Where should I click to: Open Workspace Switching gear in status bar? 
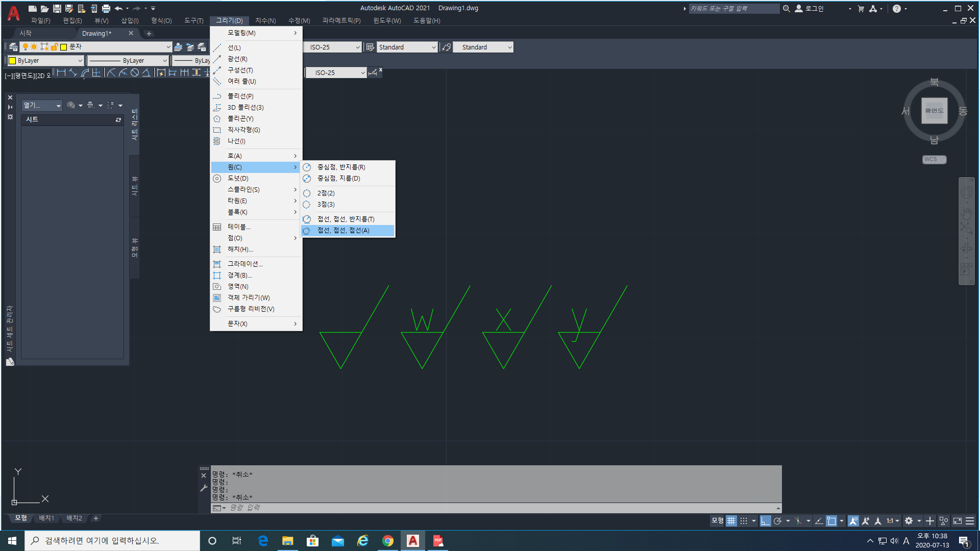(x=909, y=521)
